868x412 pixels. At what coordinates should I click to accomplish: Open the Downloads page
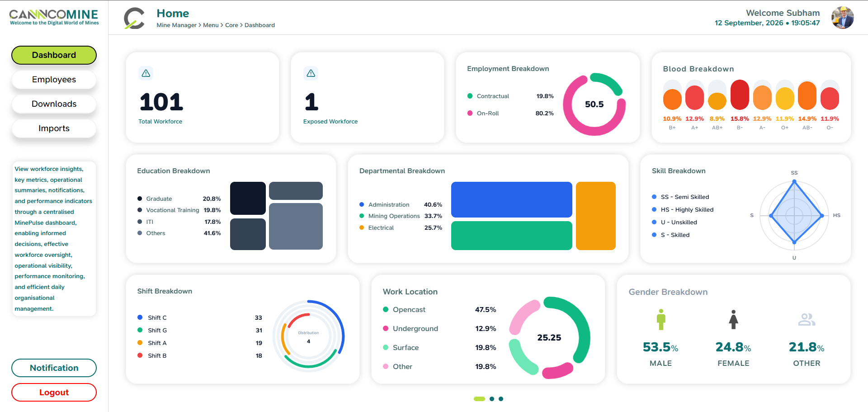(x=54, y=104)
